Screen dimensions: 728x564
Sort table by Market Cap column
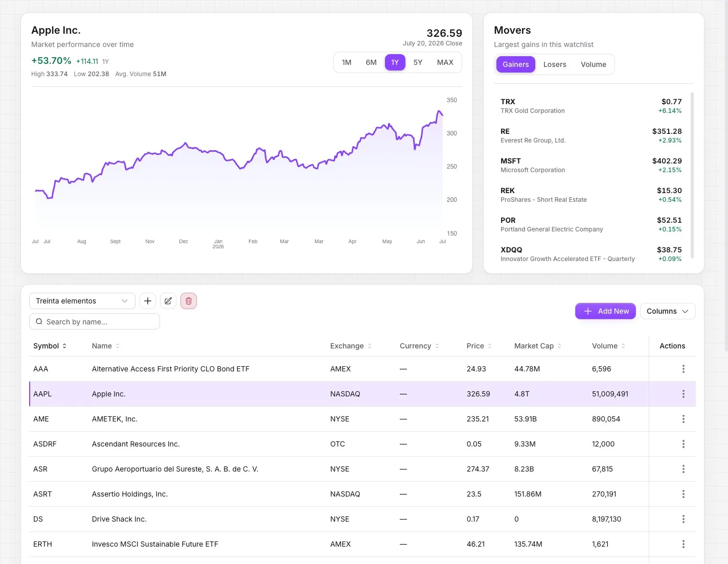538,346
